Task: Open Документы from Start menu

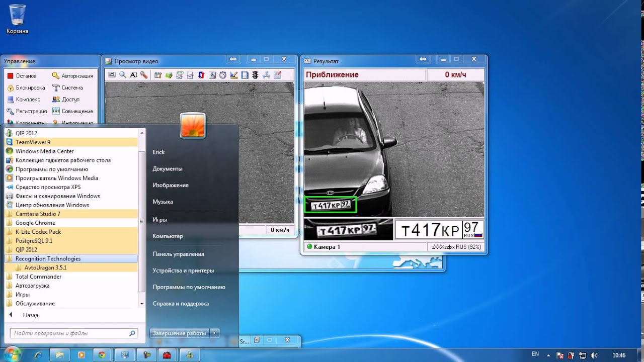Action: click(168, 169)
